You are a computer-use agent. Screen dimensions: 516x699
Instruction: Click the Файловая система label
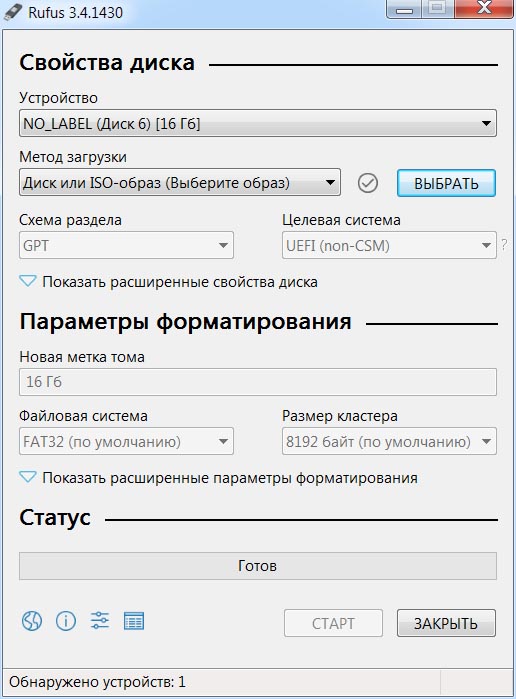83,416
